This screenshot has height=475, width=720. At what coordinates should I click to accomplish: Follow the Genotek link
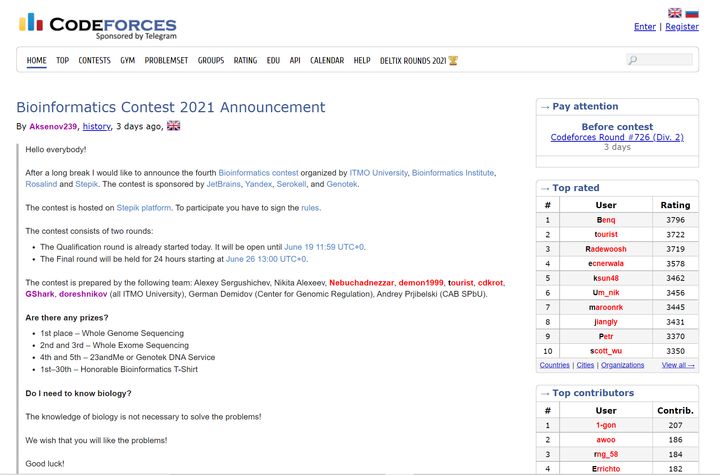[x=342, y=184]
